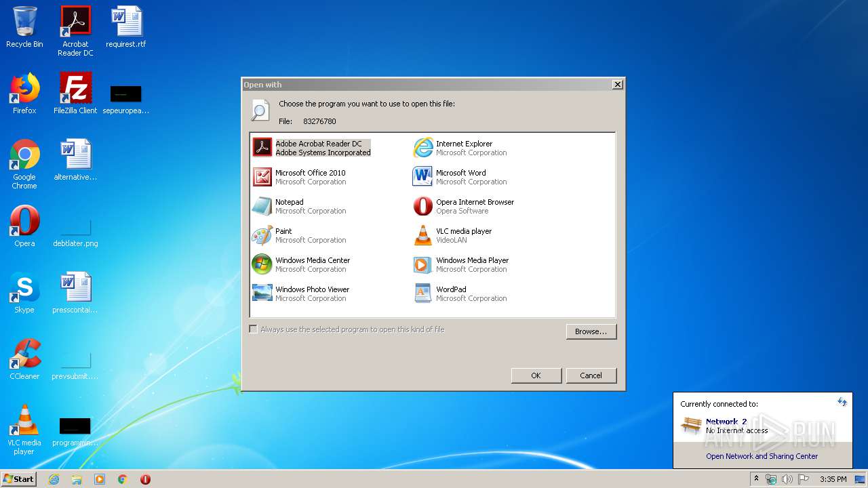Click network tray icon
The image size is (868, 488).
coord(771,479)
